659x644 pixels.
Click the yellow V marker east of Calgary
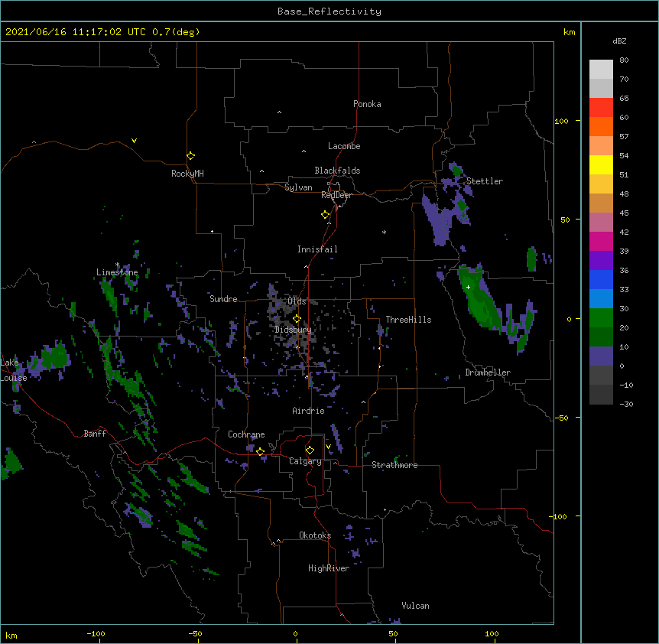328,447
